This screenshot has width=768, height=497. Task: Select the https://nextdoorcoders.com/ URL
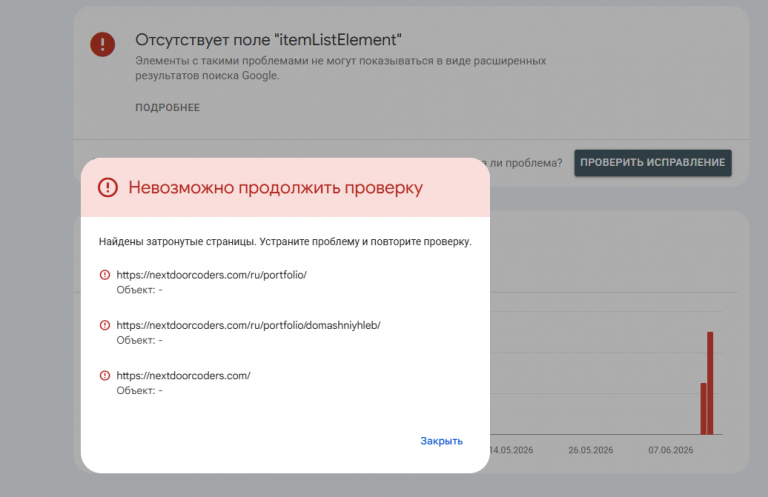(183, 376)
